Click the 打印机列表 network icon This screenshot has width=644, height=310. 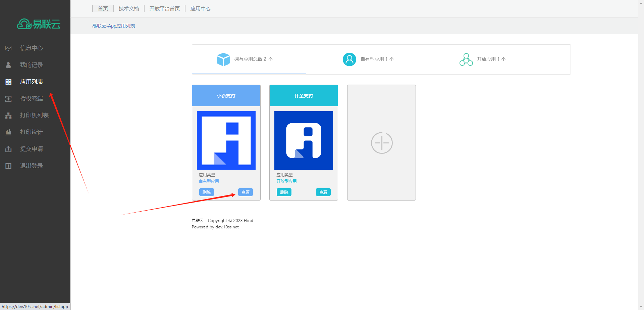(x=8, y=116)
